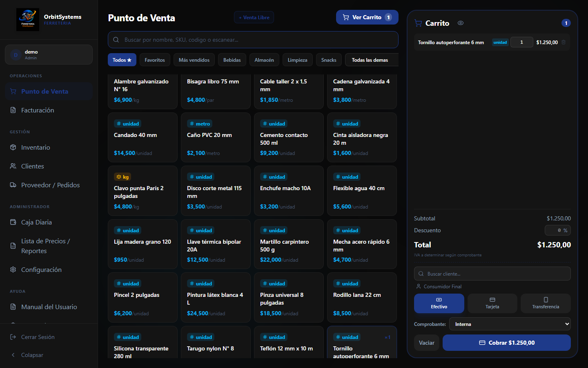
Task: Click the Venta Libre button
Action: pos(254,17)
